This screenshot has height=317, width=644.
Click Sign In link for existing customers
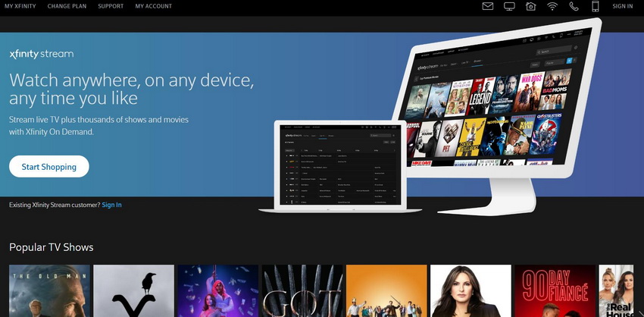111,205
